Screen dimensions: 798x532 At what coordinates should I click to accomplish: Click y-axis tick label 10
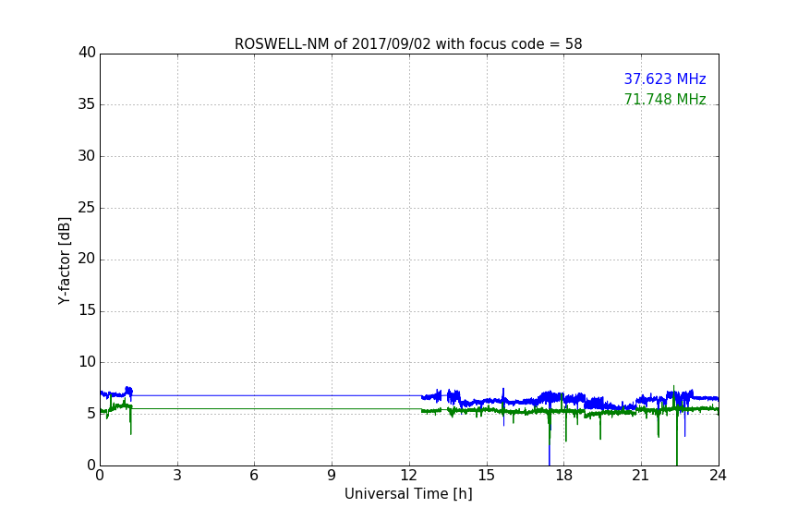pos(87,362)
